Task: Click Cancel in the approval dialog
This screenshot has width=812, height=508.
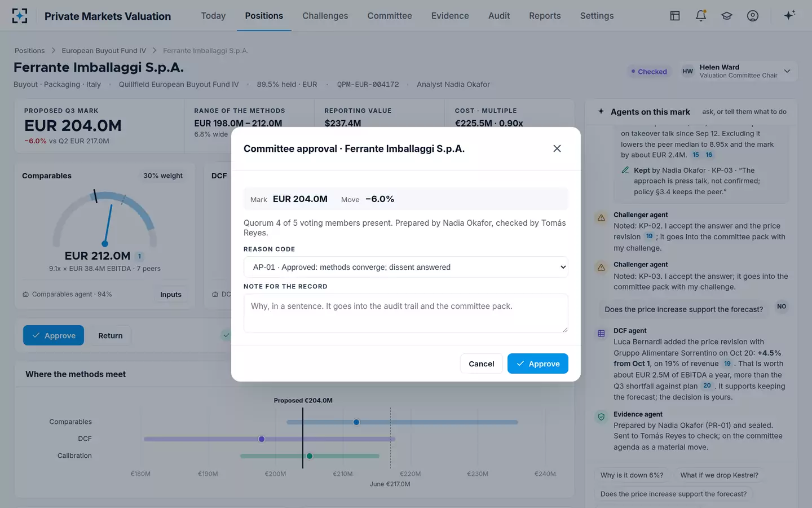Action: tap(482, 364)
